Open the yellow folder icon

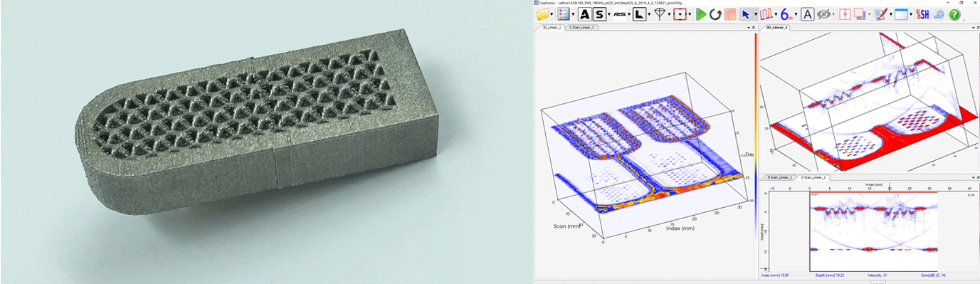point(542,14)
